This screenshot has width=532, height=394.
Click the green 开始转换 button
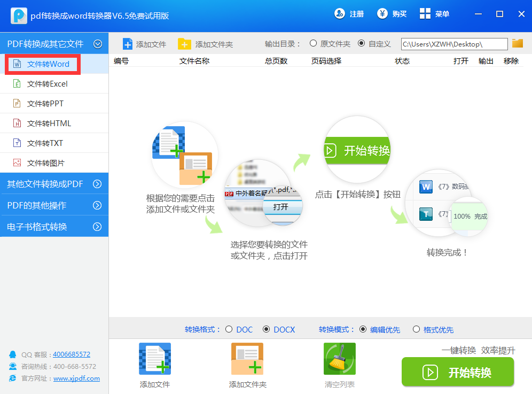tap(457, 372)
